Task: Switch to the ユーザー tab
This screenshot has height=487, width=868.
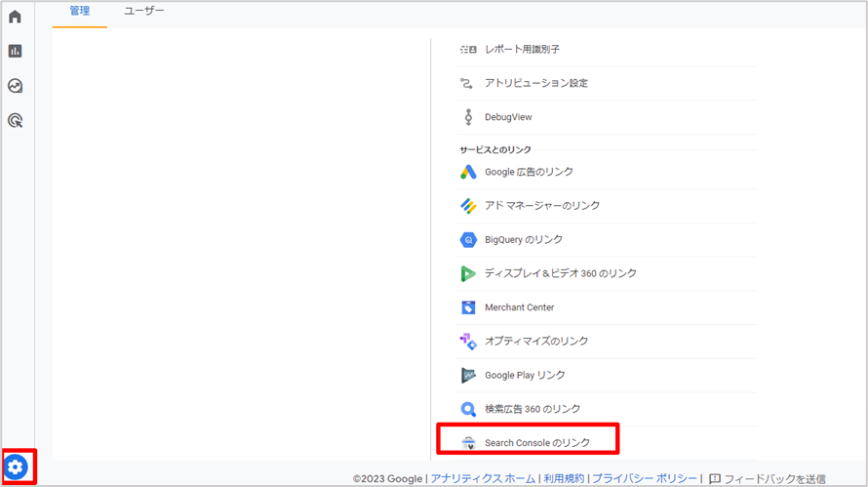Action: [x=144, y=11]
